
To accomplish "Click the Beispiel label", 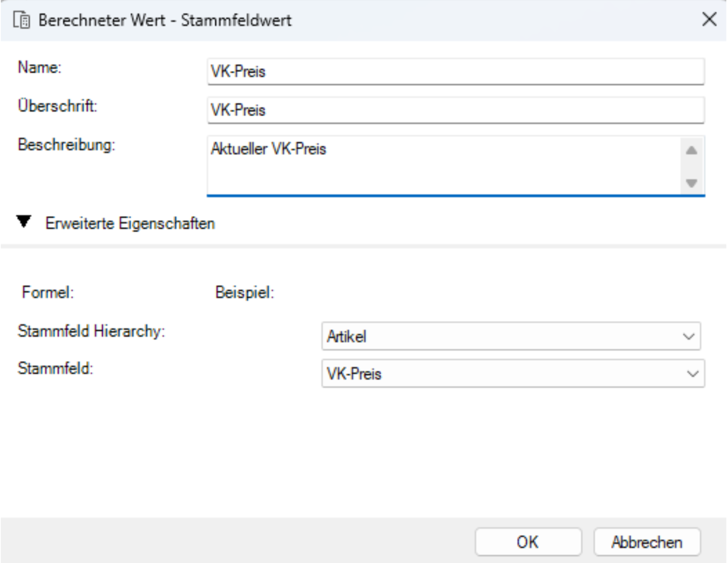I will 245,293.
